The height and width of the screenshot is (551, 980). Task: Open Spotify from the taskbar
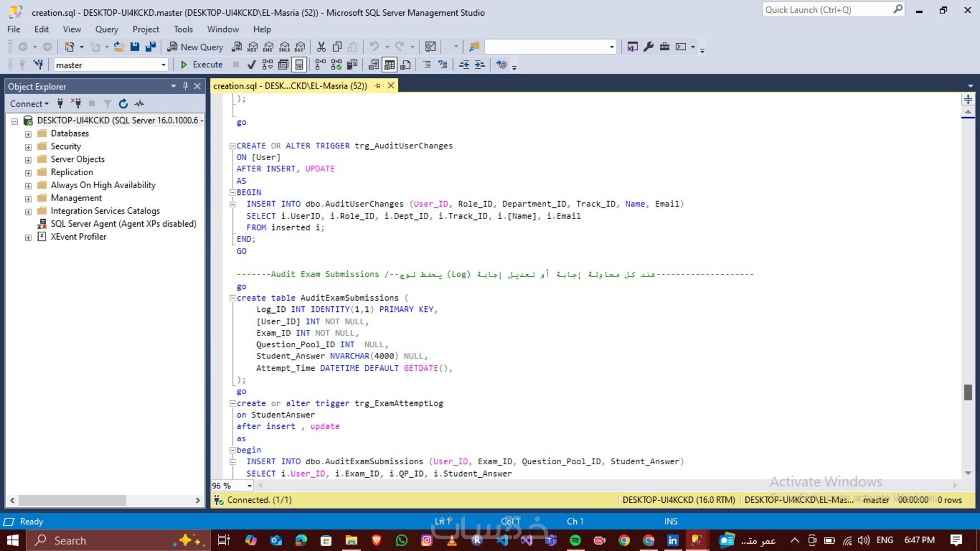[575, 540]
